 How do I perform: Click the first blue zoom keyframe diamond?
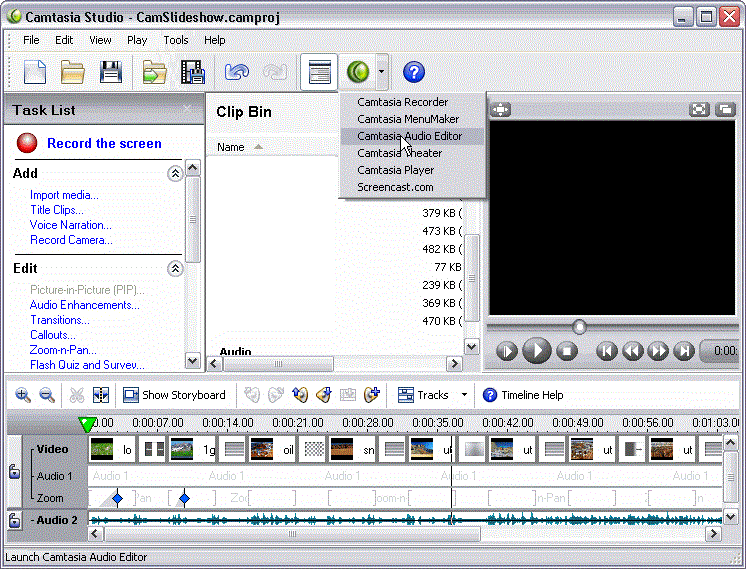[118, 499]
